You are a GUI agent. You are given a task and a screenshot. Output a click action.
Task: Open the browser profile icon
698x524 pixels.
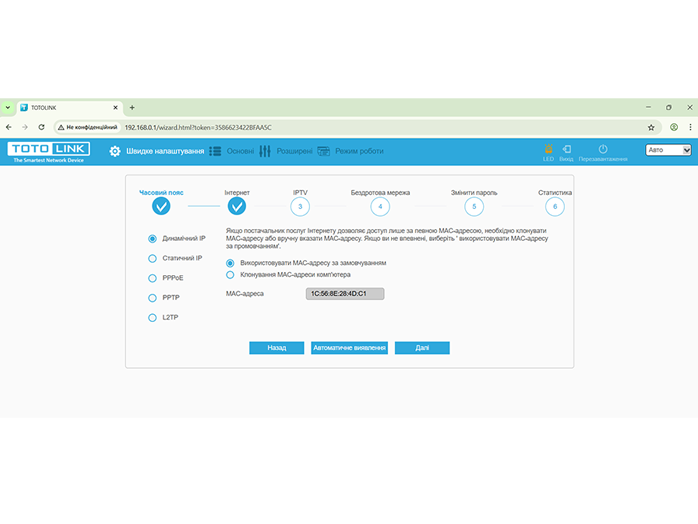click(674, 127)
